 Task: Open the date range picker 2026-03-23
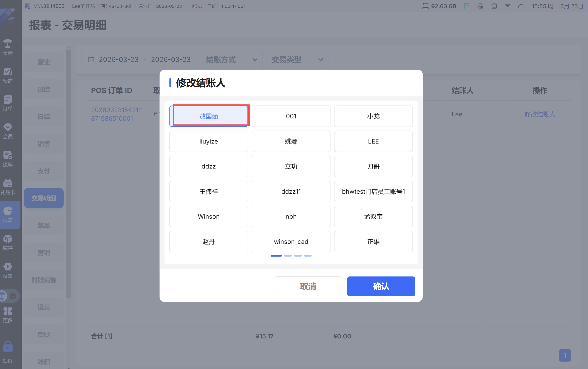139,60
